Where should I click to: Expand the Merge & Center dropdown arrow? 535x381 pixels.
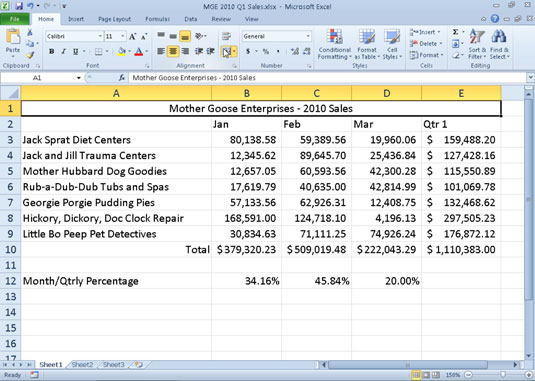[234, 52]
